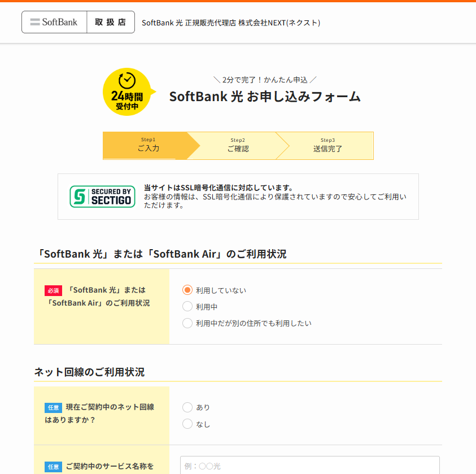Click the SSL暗号化通信 notice text
This screenshot has height=474, width=476.
pyautogui.click(x=275, y=196)
